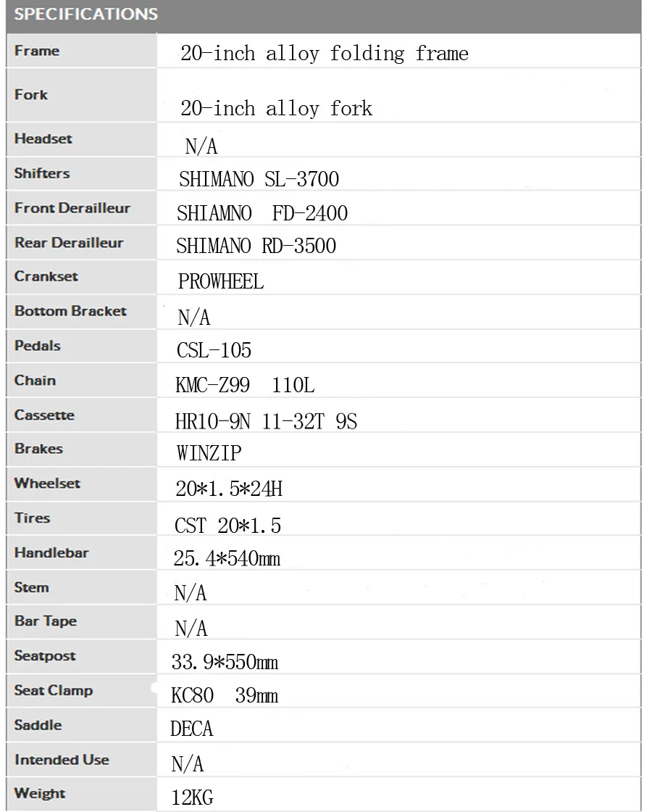The height and width of the screenshot is (812, 652).
Task: Select the Frame row label
Action: click(37, 51)
